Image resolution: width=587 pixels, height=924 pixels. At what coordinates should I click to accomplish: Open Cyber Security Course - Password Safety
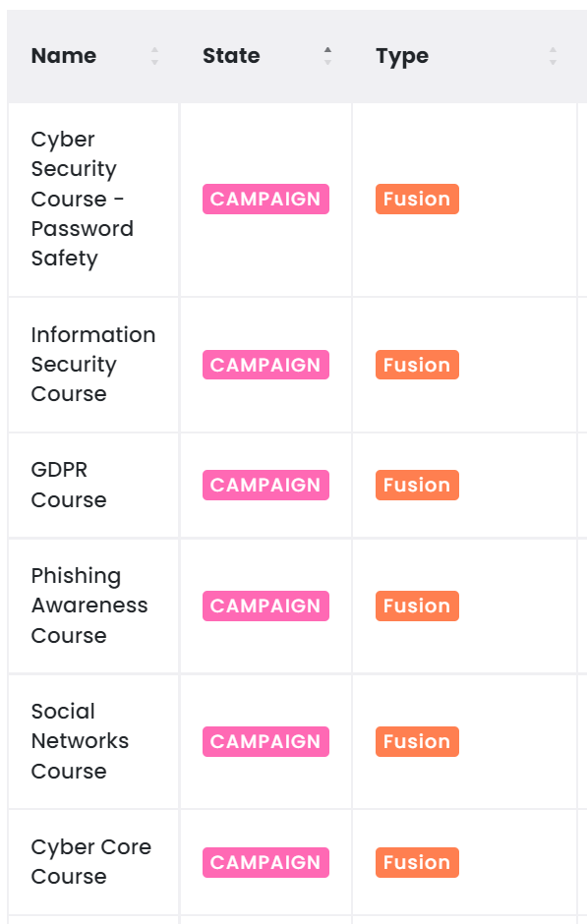coord(83,200)
